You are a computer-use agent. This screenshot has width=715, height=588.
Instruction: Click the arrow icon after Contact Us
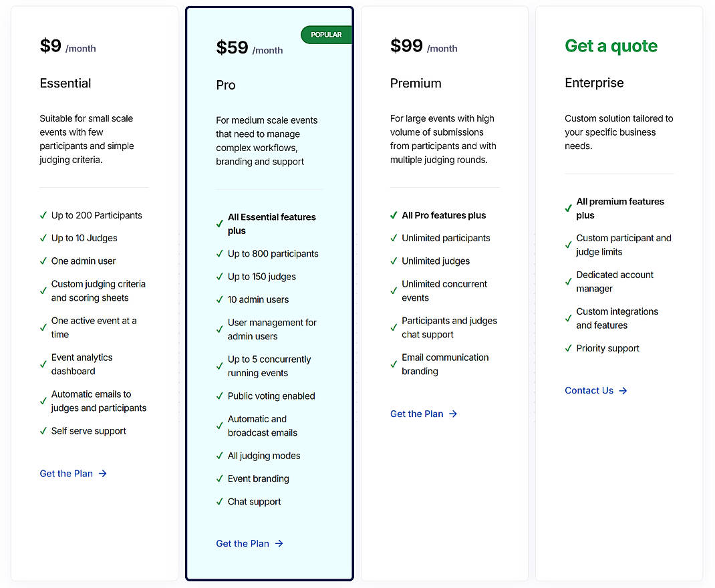[x=621, y=390]
